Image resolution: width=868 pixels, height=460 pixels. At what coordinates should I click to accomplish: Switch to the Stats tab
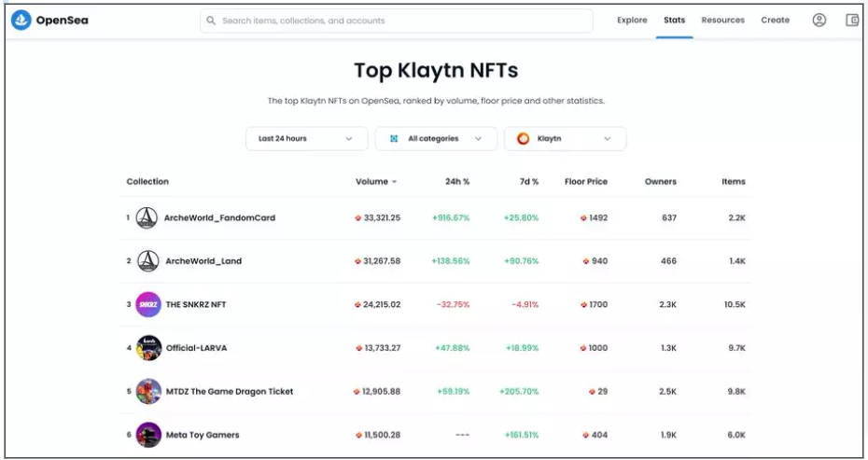click(x=674, y=20)
